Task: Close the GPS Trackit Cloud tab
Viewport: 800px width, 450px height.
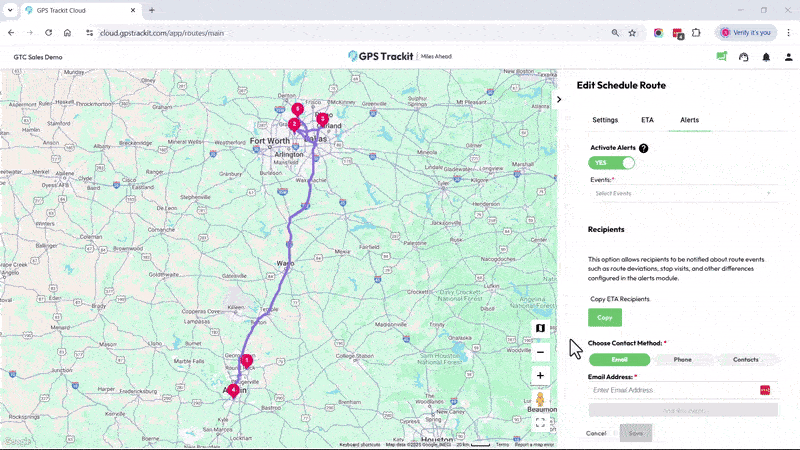Action: coord(133,10)
